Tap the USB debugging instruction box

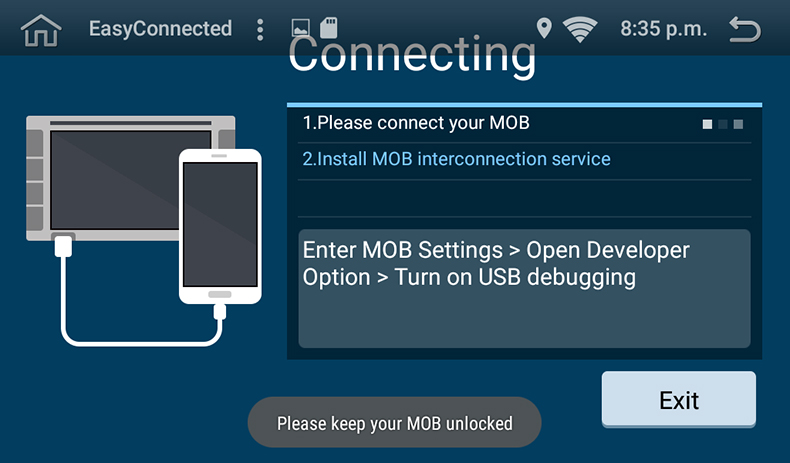524,289
